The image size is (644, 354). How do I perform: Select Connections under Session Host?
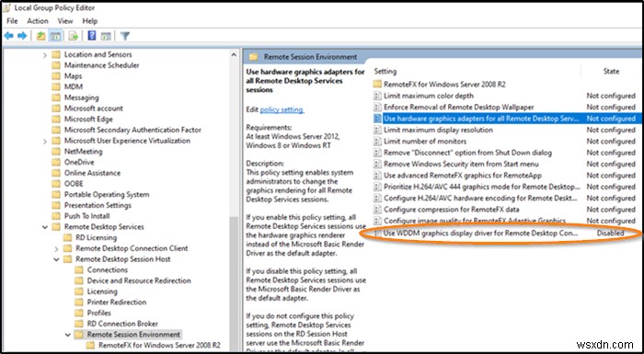click(108, 269)
